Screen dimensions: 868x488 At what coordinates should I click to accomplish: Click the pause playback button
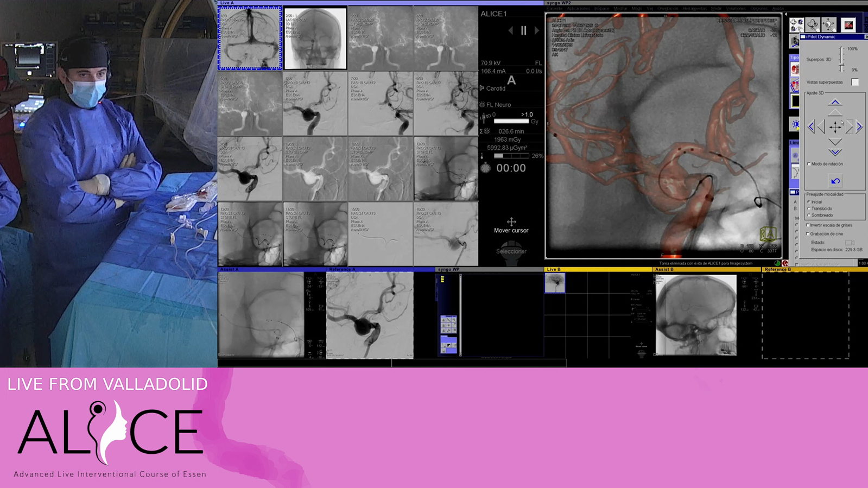[x=523, y=31]
